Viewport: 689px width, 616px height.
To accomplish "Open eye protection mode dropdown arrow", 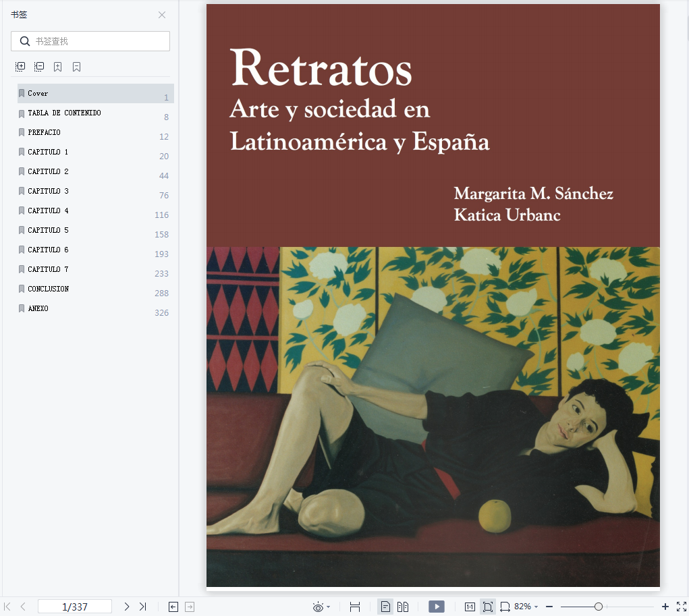I will coord(328,607).
